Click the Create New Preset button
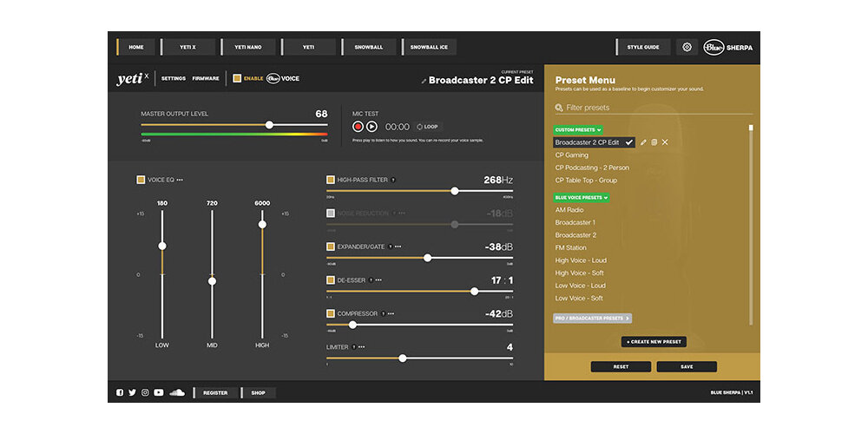Image resolution: width=868 pixels, height=434 pixels. 654,342
